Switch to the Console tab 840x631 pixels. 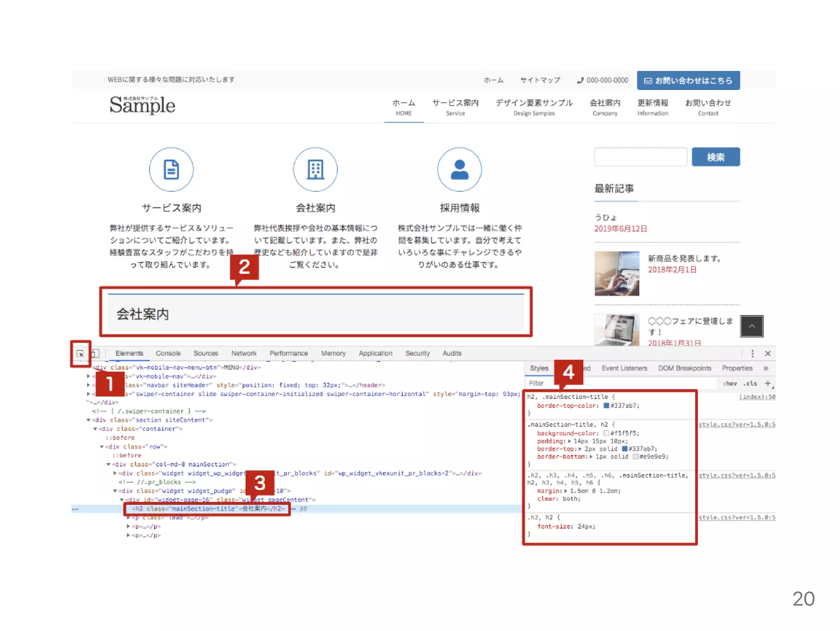(x=168, y=353)
